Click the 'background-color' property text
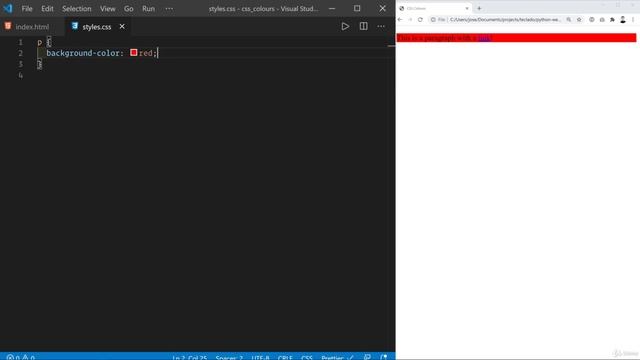The width and height of the screenshot is (640, 360). (83, 53)
